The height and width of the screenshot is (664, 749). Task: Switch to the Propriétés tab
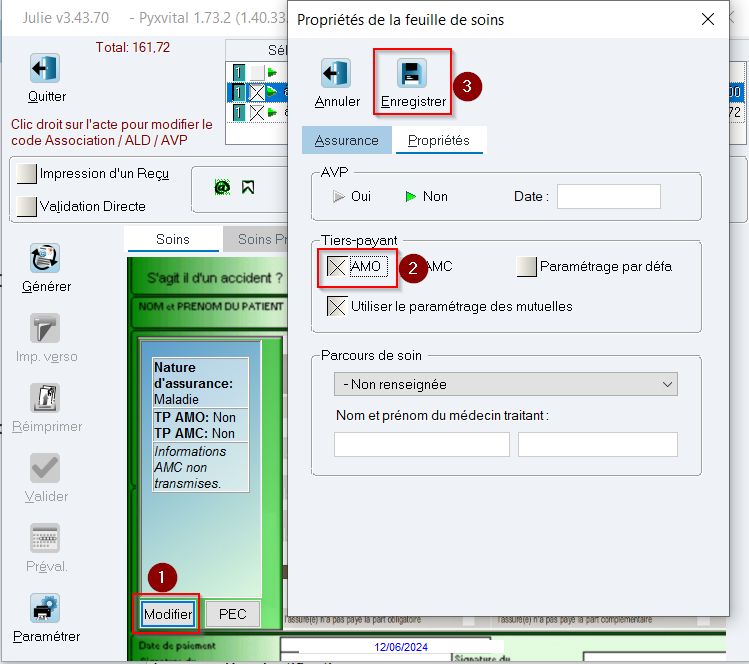click(x=439, y=140)
